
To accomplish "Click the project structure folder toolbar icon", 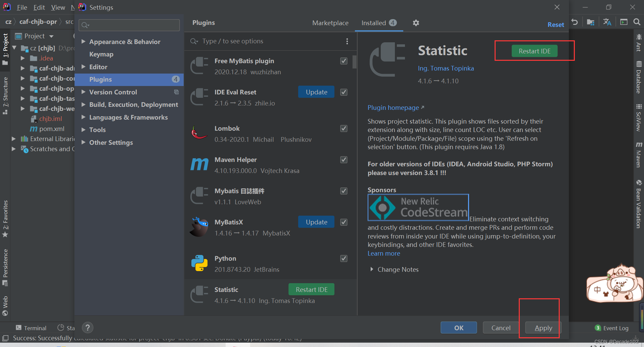I will pyautogui.click(x=591, y=22).
